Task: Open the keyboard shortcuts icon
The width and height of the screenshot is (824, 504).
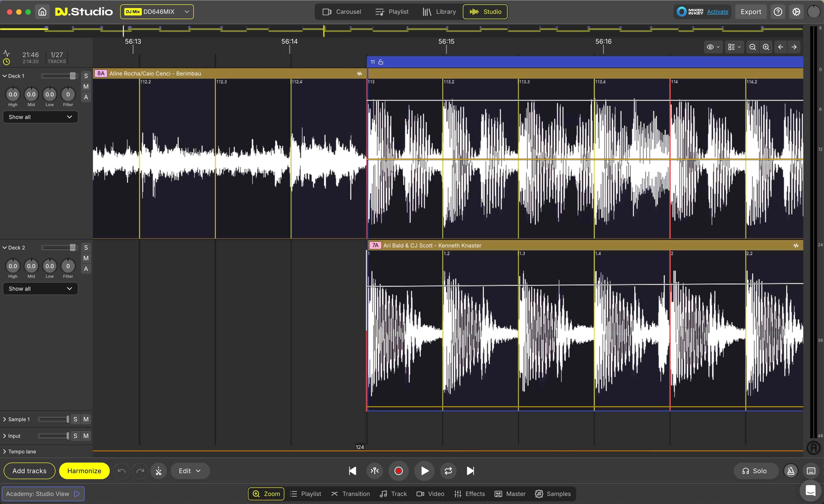Action: [x=811, y=471]
